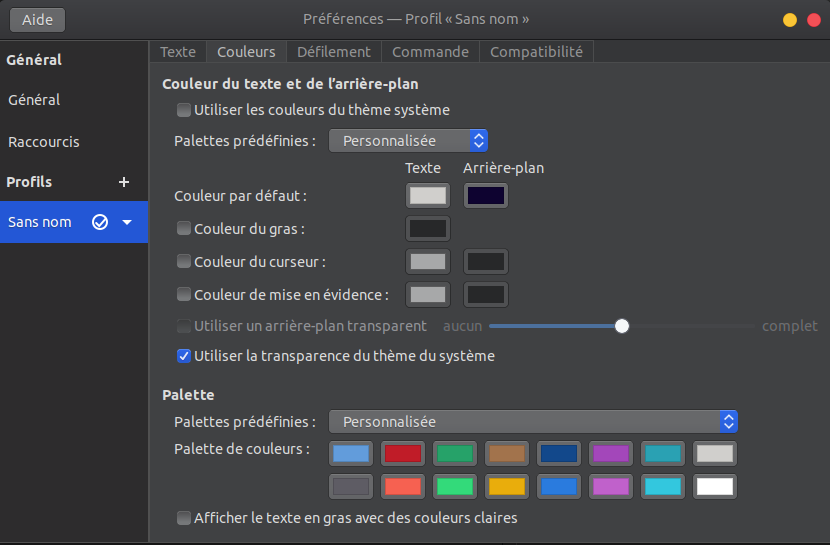Image resolution: width=830 pixels, height=545 pixels.
Task: Click the bright cyan palette swatch
Action: (663, 486)
